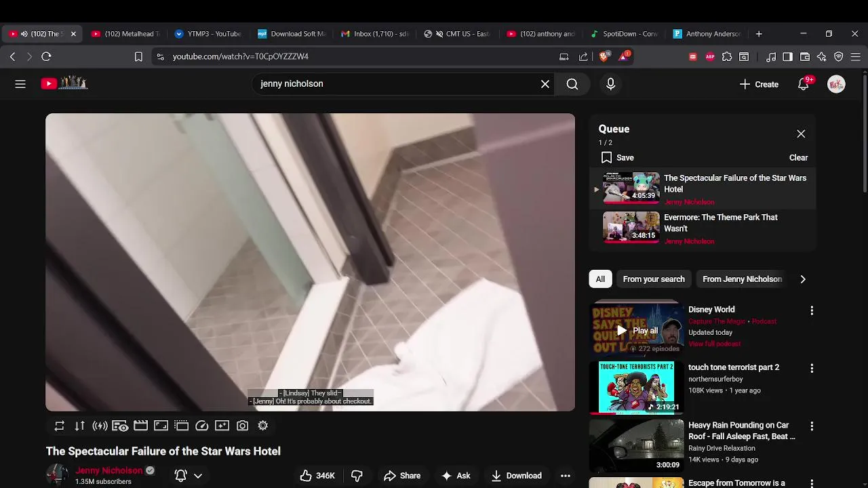Open options for touch tone terrorist part 2

[x=812, y=369]
